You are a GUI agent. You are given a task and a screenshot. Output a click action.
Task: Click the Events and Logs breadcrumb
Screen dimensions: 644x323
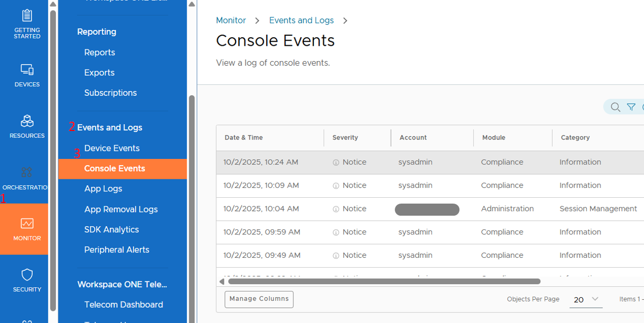pos(301,21)
